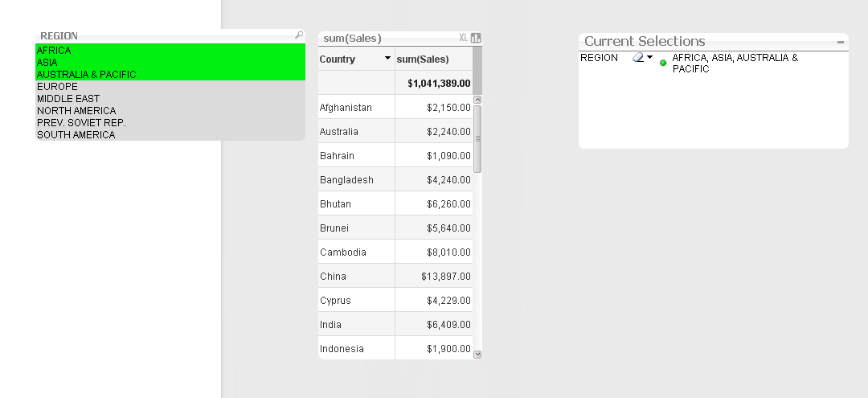The height and width of the screenshot is (398, 868).
Task: Select Bahrain in Country column
Action: pyautogui.click(x=357, y=155)
